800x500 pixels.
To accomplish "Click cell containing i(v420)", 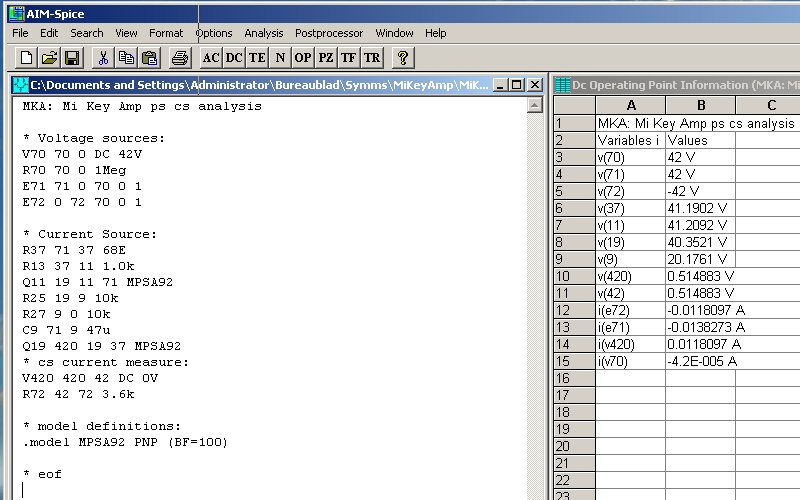I will pyautogui.click(x=631, y=344).
